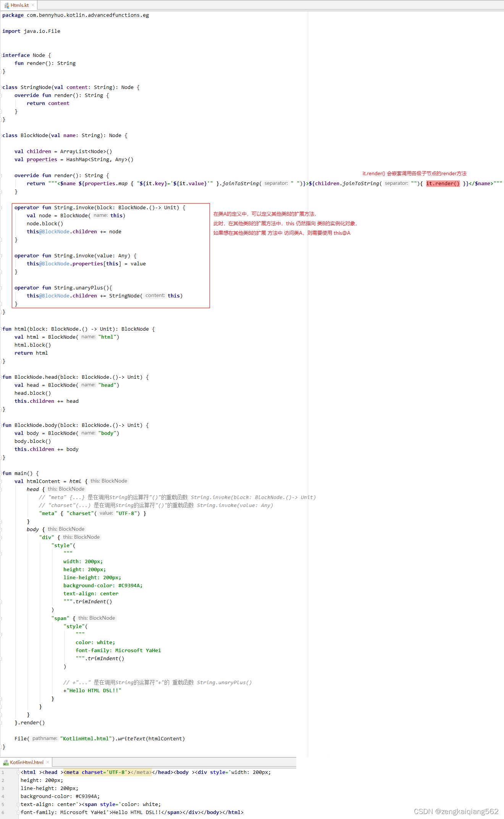Click line number 1 in HTML gutter
The height and width of the screenshot is (819, 504).
(x=3, y=772)
